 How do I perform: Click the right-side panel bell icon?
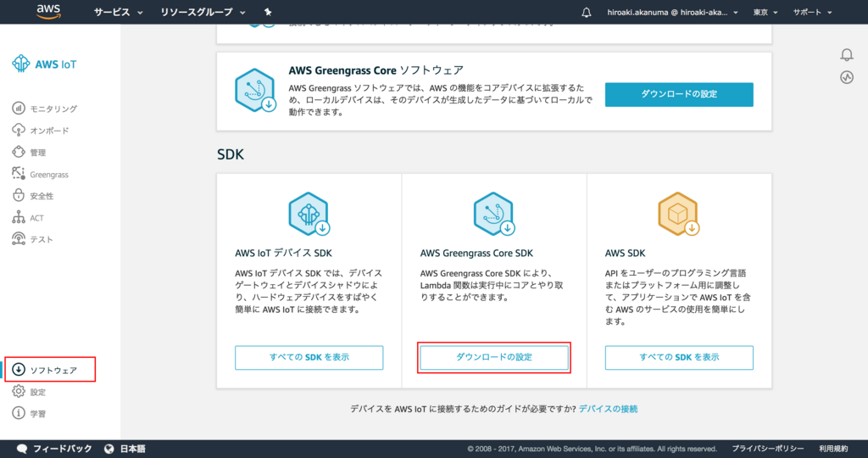coord(847,54)
